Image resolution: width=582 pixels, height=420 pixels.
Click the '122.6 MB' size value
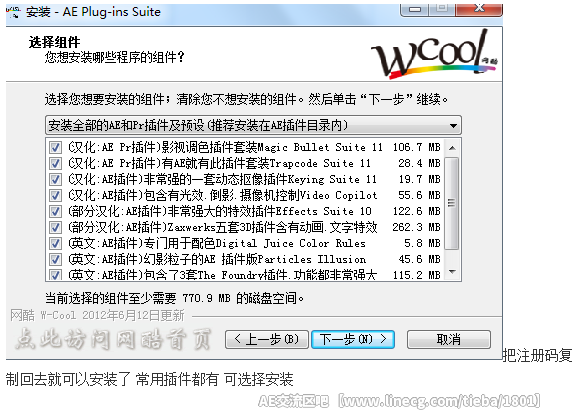[x=416, y=211]
